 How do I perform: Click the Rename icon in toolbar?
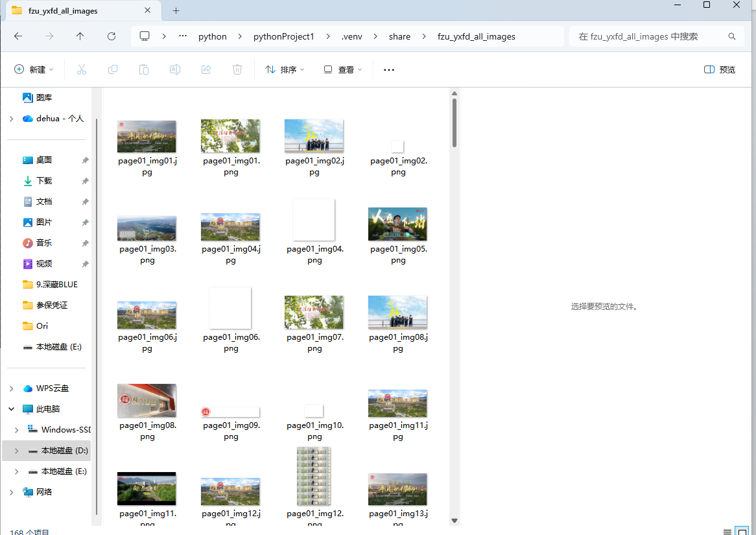pos(175,69)
